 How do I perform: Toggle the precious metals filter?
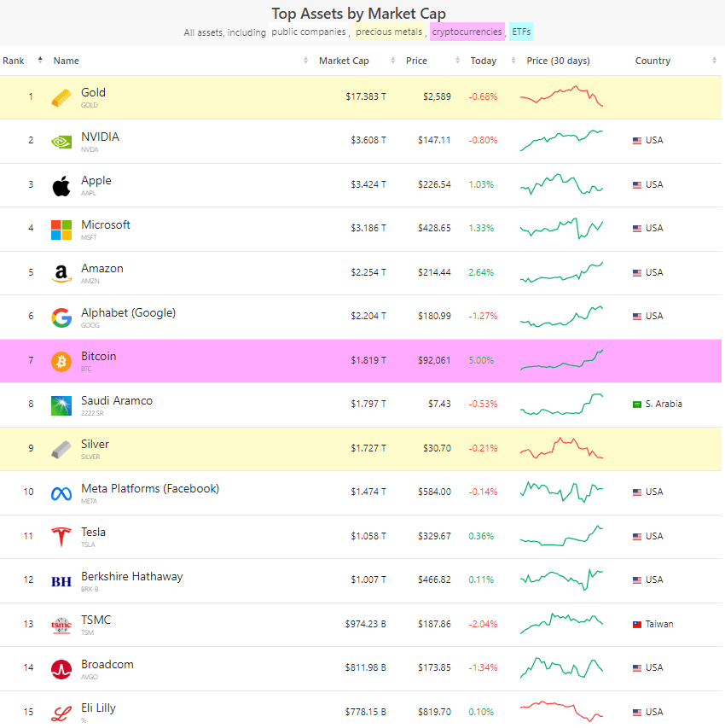pyautogui.click(x=389, y=32)
